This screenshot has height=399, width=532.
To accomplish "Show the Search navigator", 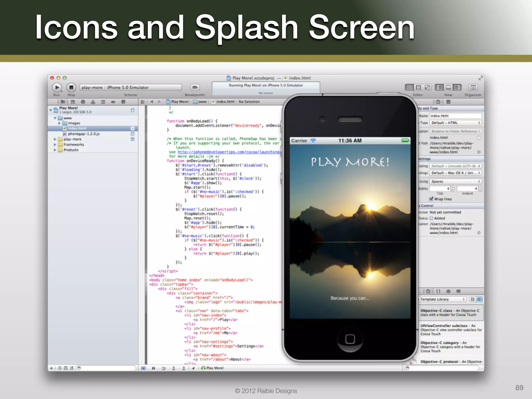I will 83,102.
